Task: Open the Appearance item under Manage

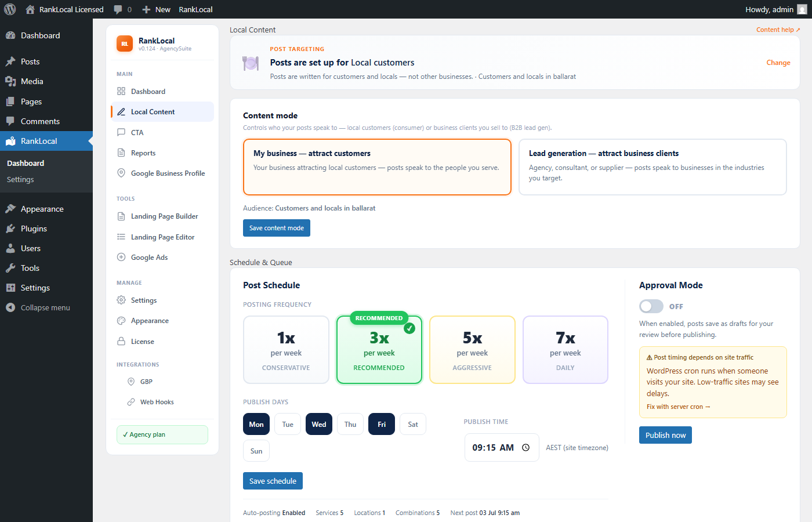Action: 162,321
